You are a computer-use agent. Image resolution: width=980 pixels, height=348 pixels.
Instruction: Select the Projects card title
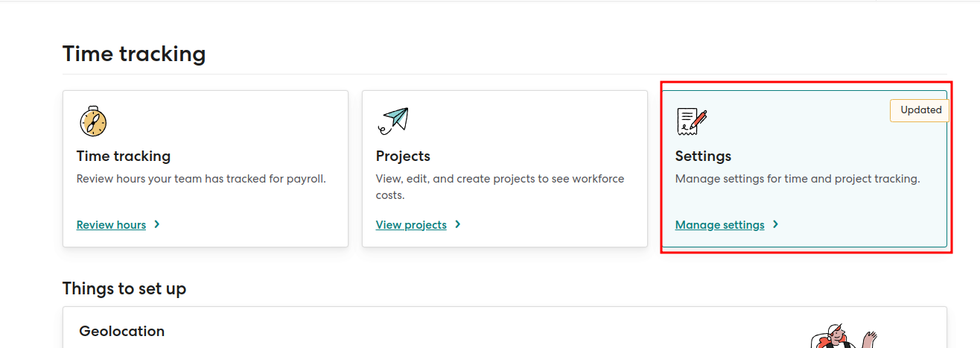[403, 156]
